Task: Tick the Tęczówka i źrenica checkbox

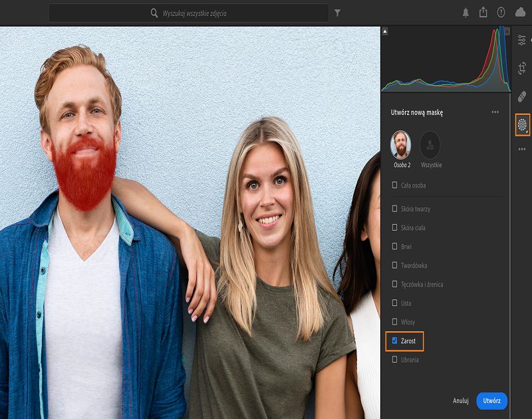Action: 394,284
